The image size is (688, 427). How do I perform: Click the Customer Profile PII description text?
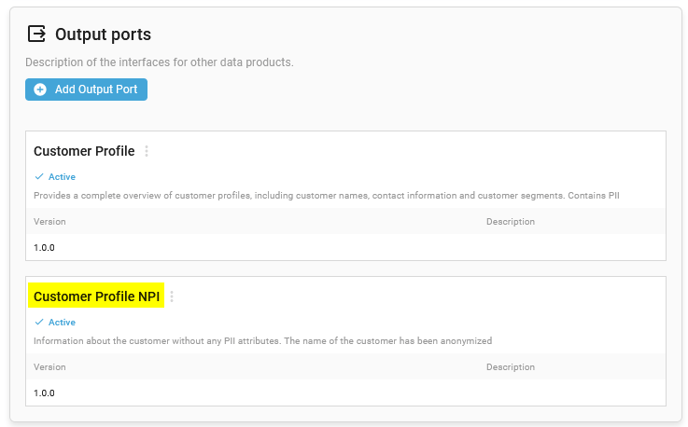(x=326, y=195)
